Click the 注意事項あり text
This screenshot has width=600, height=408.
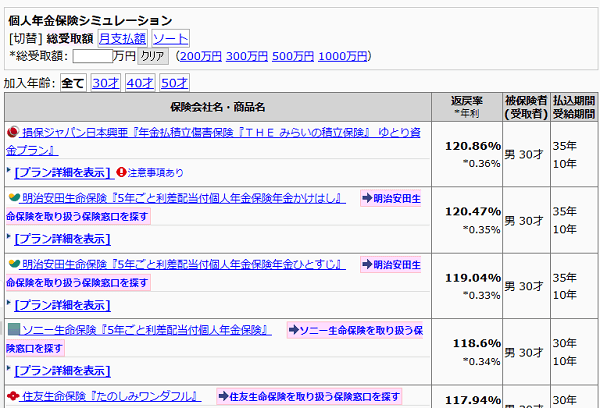pyautogui.click(x=155, y=173)
